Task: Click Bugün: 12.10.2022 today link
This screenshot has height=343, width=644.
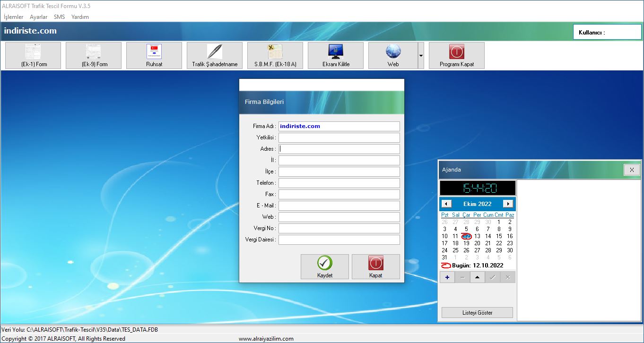Action: pyautogui.click(x=478, y=266)
